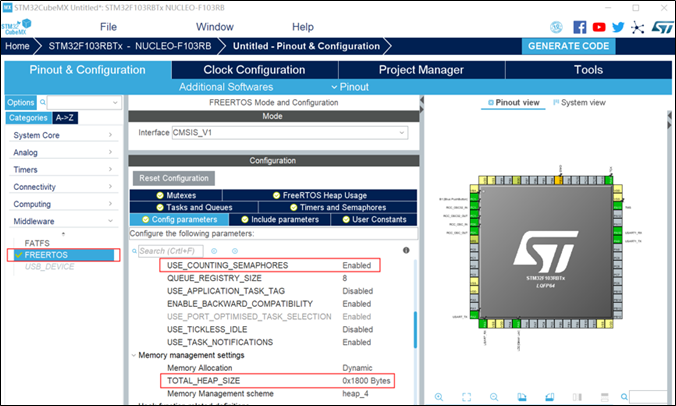Click the STM32CubeMX cube logo
The width and height of the screenshot is (676, 406).
click(x=16, y=27)
